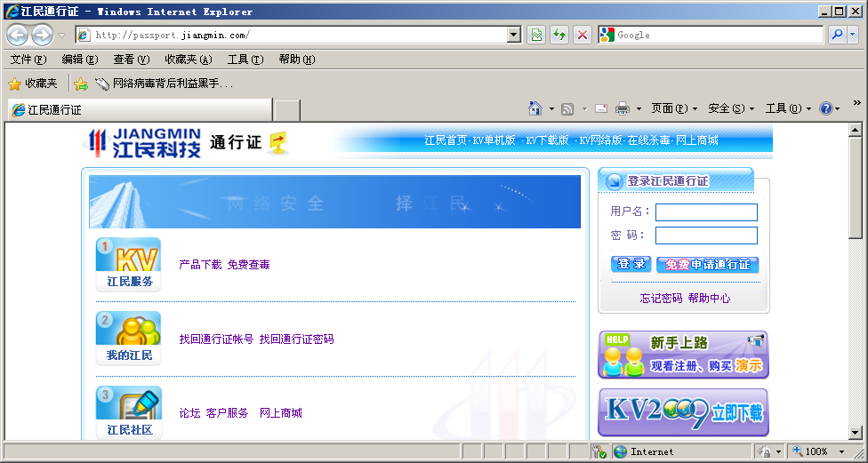The width and height of the screenshot is (868, 463).
Task: Open the 论坛 link
Action: (x=190, y=413)
